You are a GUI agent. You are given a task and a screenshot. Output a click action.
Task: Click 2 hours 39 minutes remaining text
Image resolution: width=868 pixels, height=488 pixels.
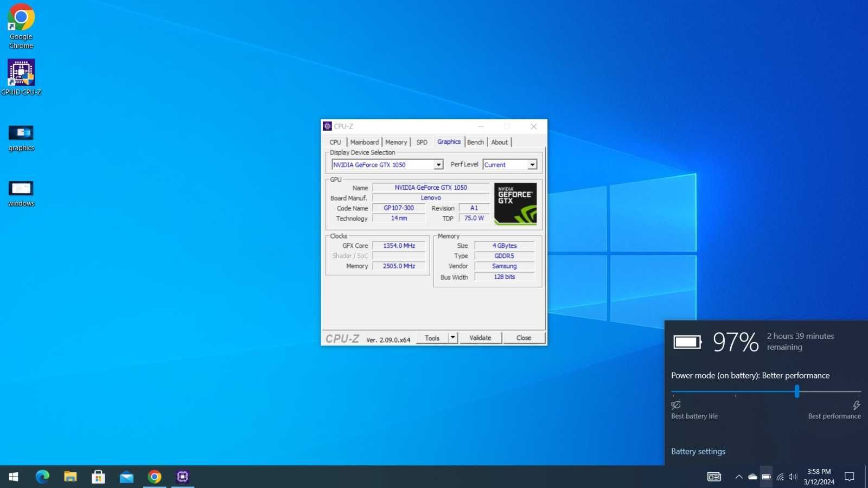pos(800,342)
